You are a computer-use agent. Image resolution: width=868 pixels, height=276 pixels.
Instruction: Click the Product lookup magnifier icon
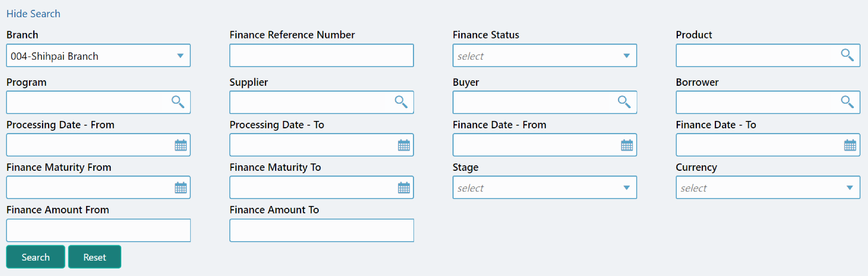tap(847, 55)
